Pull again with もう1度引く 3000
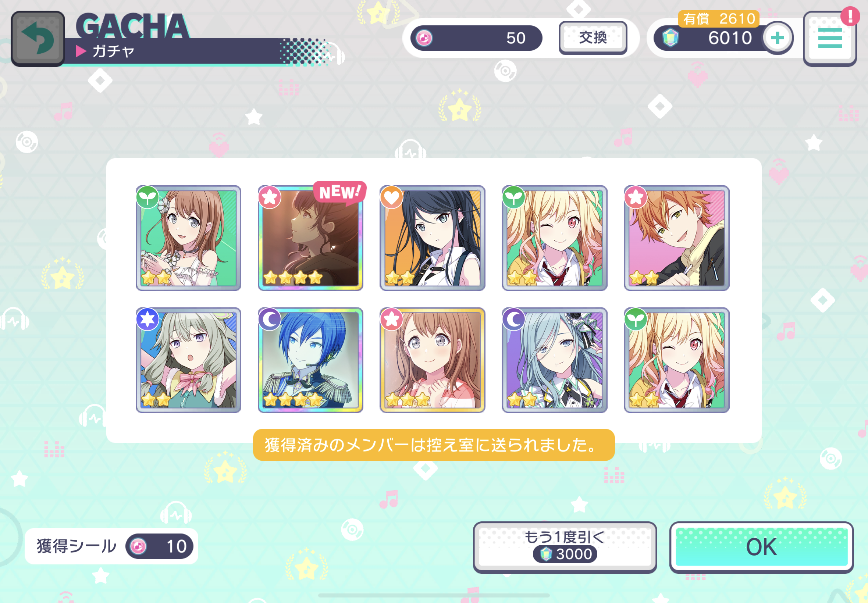The image size is (868, 603). [565, 547]
